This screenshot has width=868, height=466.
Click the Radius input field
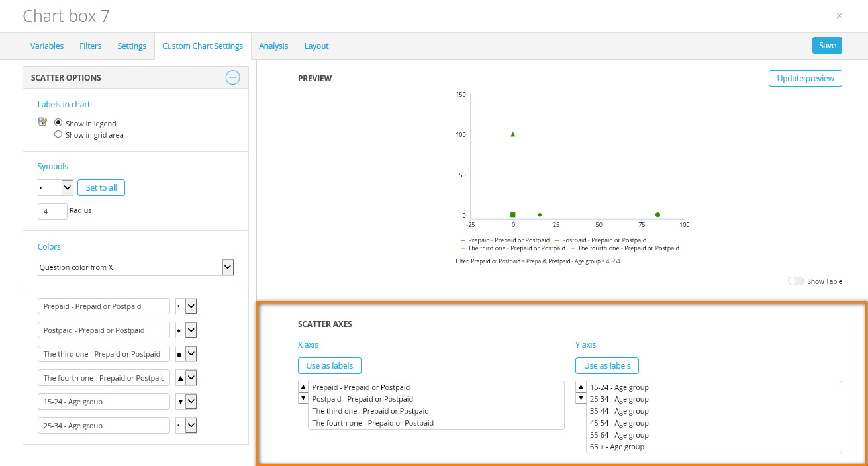pyautogui.click(x=53, y=211)
